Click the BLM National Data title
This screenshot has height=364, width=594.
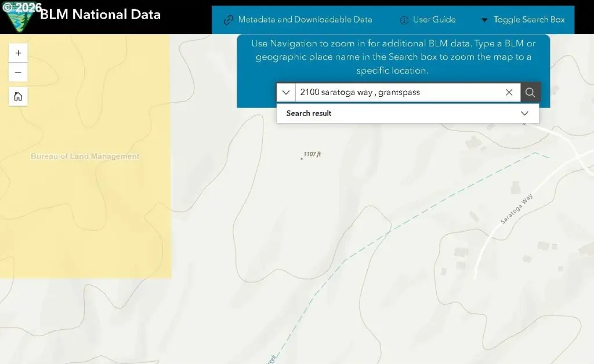[100, 14]
